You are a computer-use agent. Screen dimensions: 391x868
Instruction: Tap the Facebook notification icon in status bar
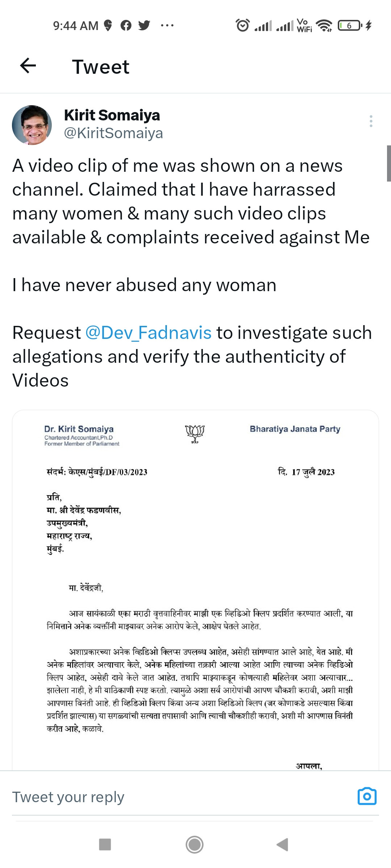point(126,25)
